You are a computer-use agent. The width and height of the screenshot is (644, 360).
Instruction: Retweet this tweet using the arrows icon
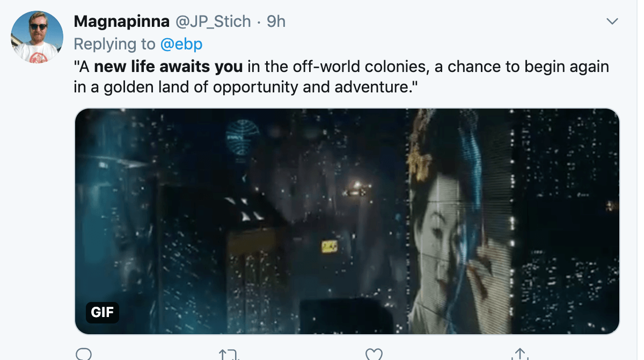(228, 355)
